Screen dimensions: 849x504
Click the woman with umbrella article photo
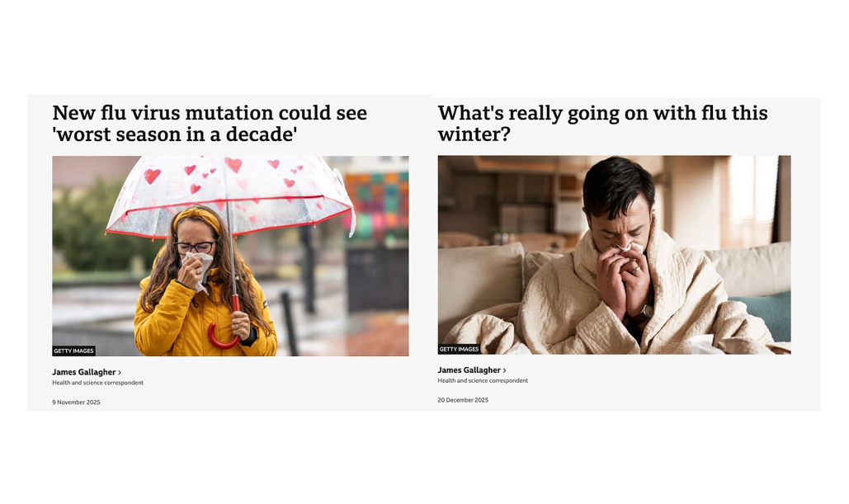tap(230, 256)
